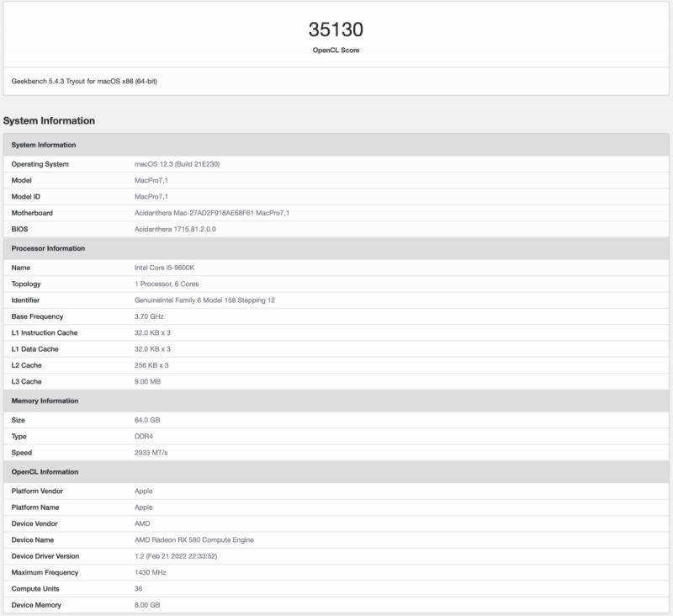Select Geekbench 5.4.3 Tryout version text
Screen dimensions: 673x616
pyautogui.click(x=84, y=81)
